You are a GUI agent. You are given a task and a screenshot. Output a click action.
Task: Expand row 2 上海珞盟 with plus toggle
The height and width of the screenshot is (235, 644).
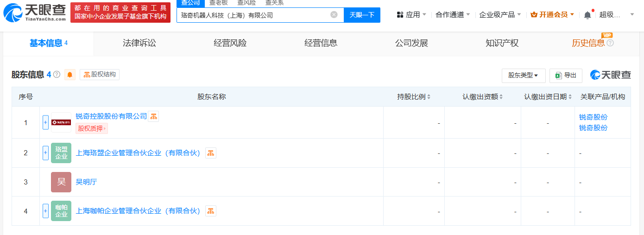(45, 153)
